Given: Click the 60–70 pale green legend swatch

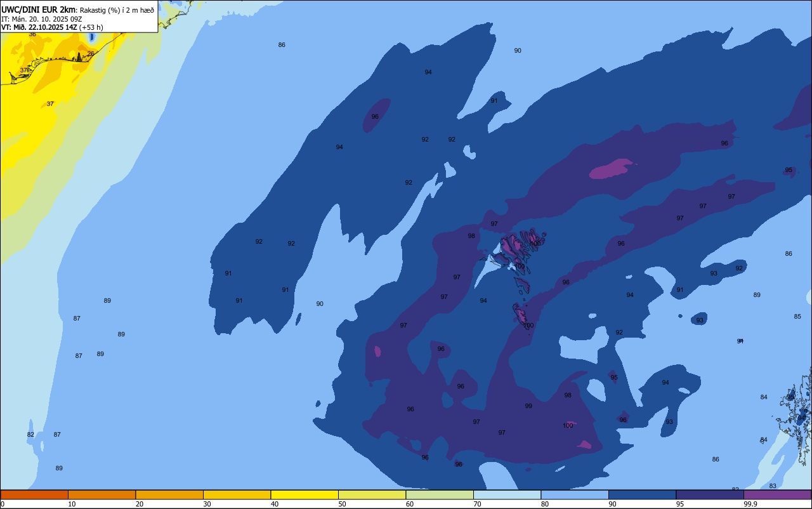Looking at the screenshot, I should pyautogui.click(x=440, y=494).
